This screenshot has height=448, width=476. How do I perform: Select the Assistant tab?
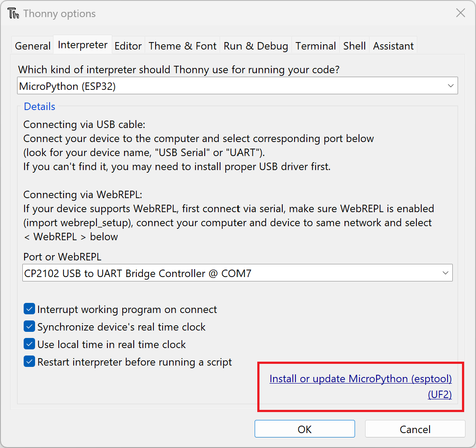393,46
